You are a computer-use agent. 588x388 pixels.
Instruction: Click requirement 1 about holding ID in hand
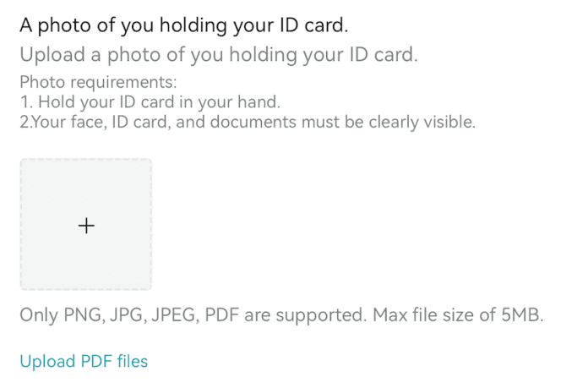coord(150,102)
